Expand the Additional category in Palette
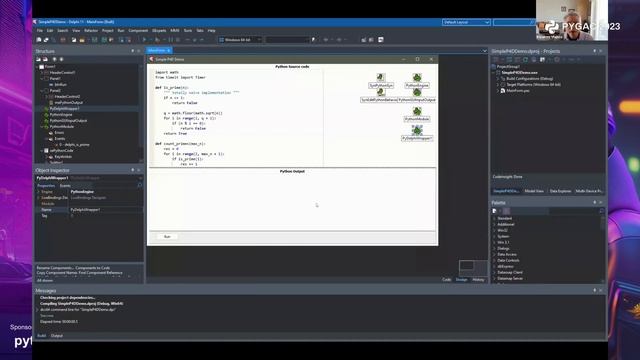This screenshot has height=360, width=640. 494,224
